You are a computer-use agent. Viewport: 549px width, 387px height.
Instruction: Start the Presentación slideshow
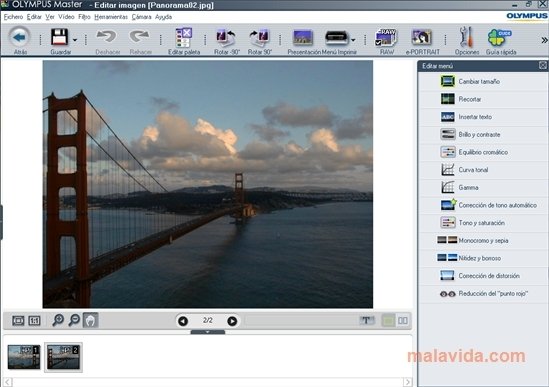303,37
